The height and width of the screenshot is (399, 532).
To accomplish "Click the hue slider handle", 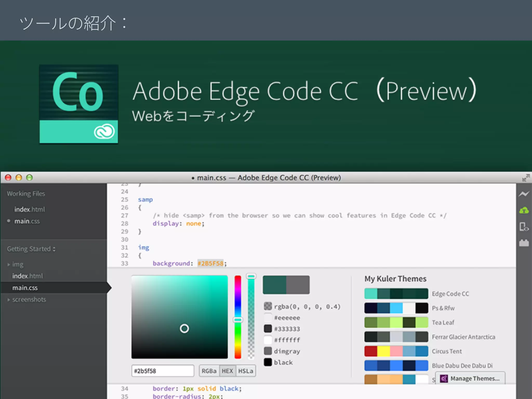I will [238, 320].
